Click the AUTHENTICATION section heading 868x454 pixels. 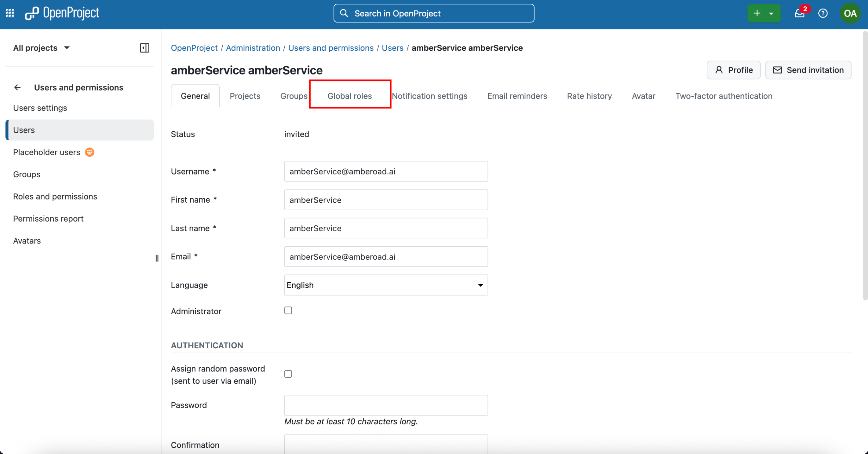(x=207, y=345)
